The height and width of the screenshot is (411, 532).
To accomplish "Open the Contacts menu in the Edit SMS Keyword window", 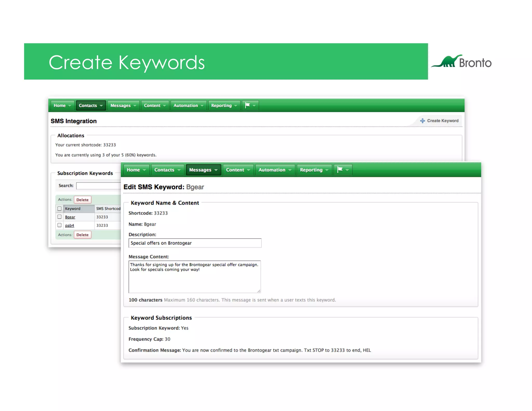I will pyautogui.click(x=168, y=170).
